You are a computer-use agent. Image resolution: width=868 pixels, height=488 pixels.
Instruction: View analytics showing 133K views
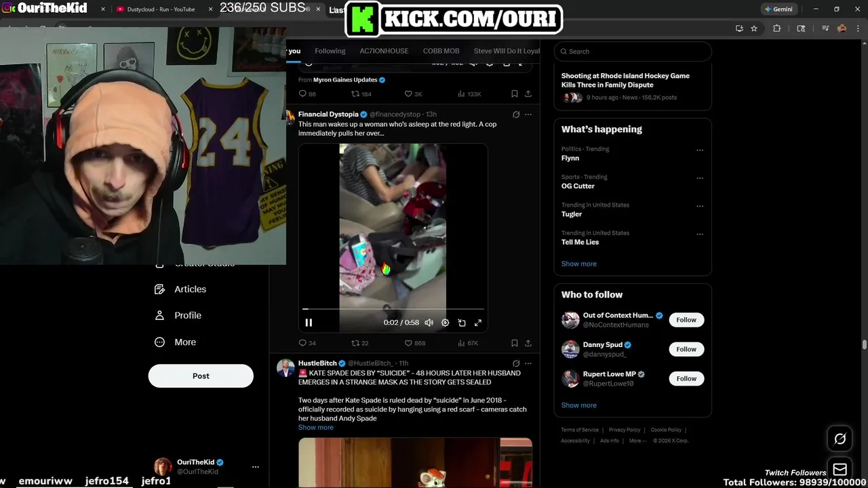click(x=469, y=94)
